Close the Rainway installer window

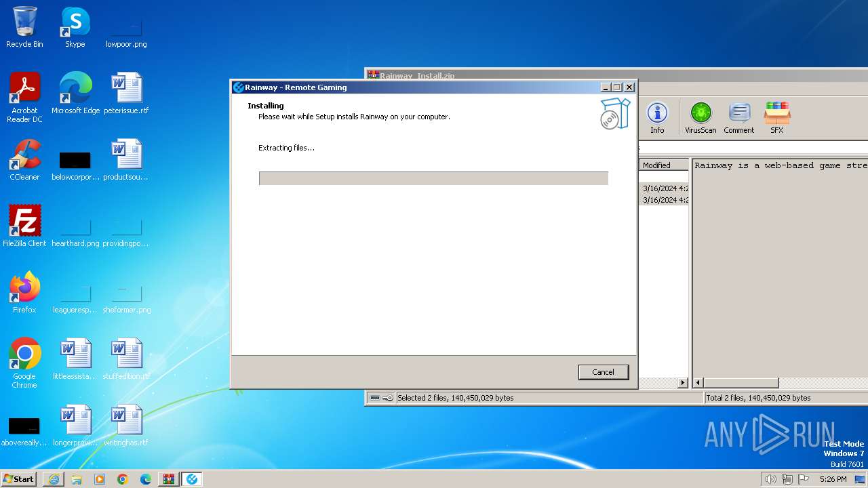629,87
